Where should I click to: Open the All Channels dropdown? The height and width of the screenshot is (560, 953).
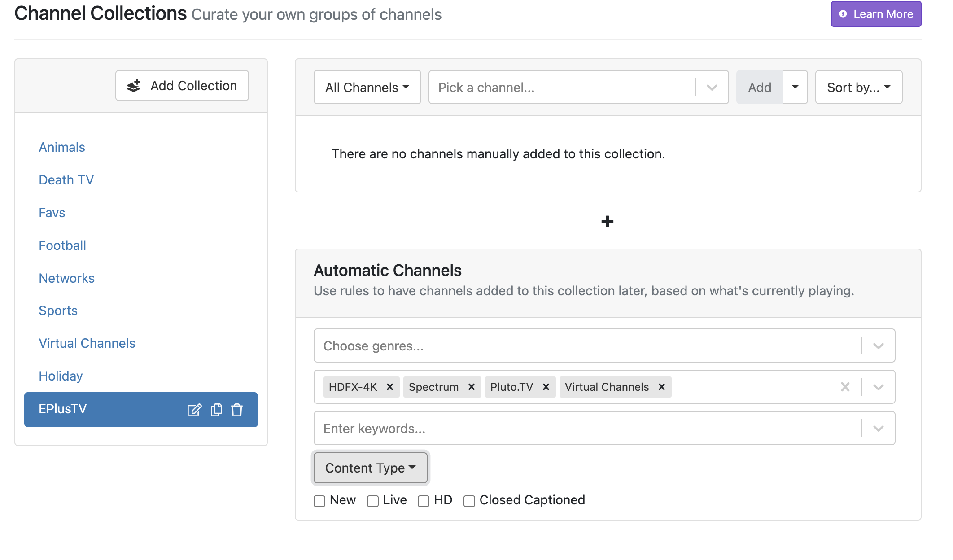click(x=367, y=87)
